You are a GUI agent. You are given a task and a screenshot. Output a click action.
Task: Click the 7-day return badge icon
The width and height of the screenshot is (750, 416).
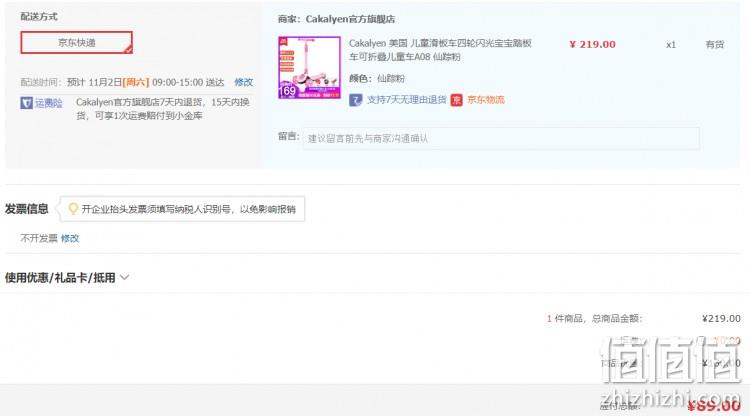click(x=355, y=100)
